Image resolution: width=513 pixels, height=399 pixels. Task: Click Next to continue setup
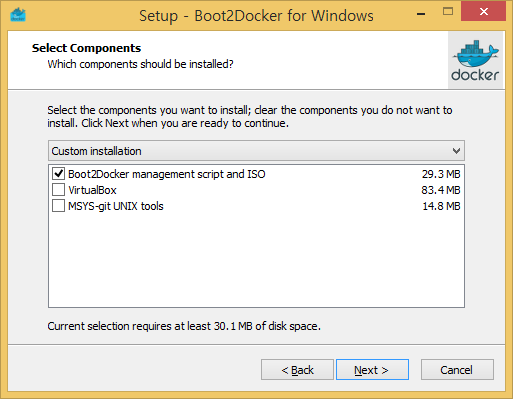372,370
